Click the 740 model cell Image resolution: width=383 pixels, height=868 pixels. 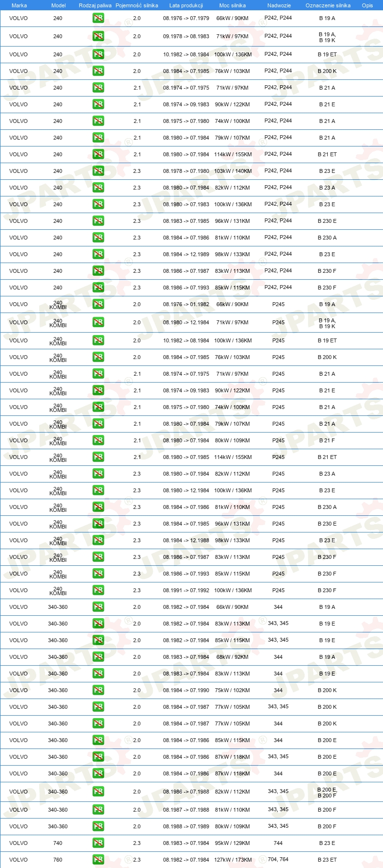(x=58, y=843)
